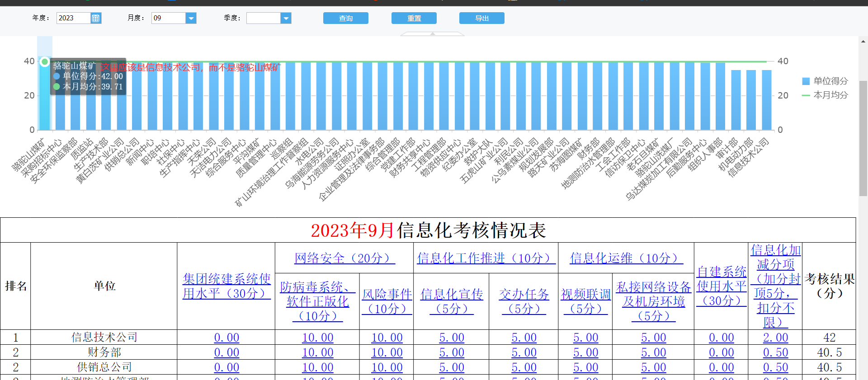Click 供销总公司's 0.50 bonus score

776,367
